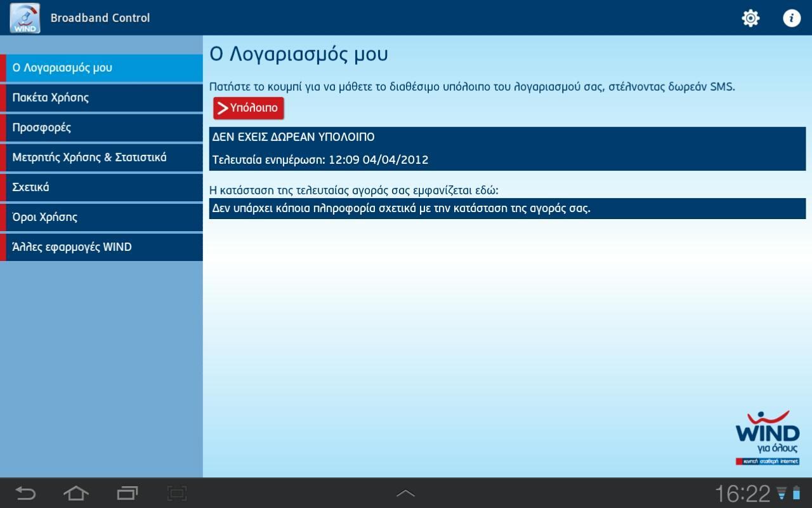Select Ο Λογαριασμός μου menu item
Image resolution: width=812 pixels, height=508 pixels.
click(101, 68)
